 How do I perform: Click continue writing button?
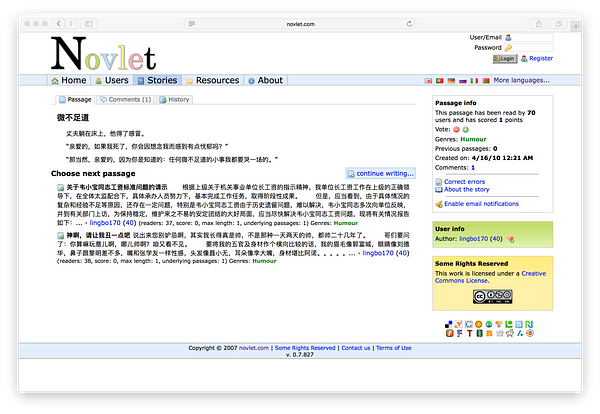click(x=381, y=173)
